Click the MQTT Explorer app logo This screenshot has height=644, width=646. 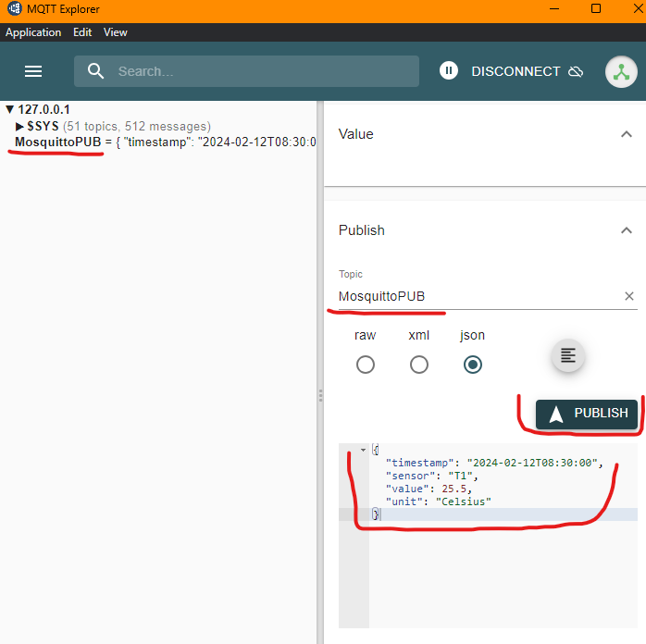(x=14, y=8)
